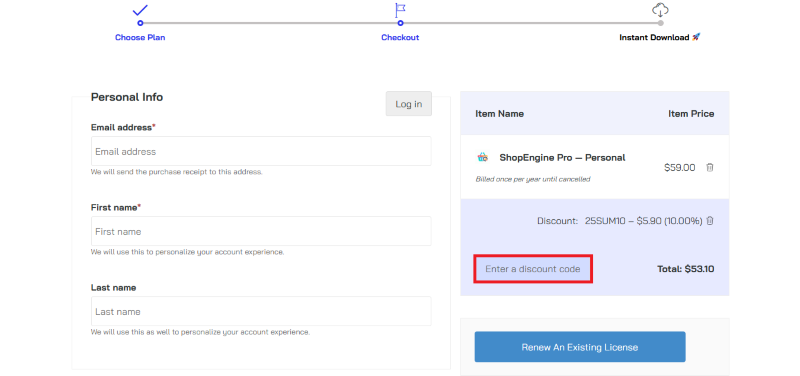The height and width of the screenshot is (376, 800).
Task: Click the Instant Download progress dot
Action: click(x=661, y=23)
